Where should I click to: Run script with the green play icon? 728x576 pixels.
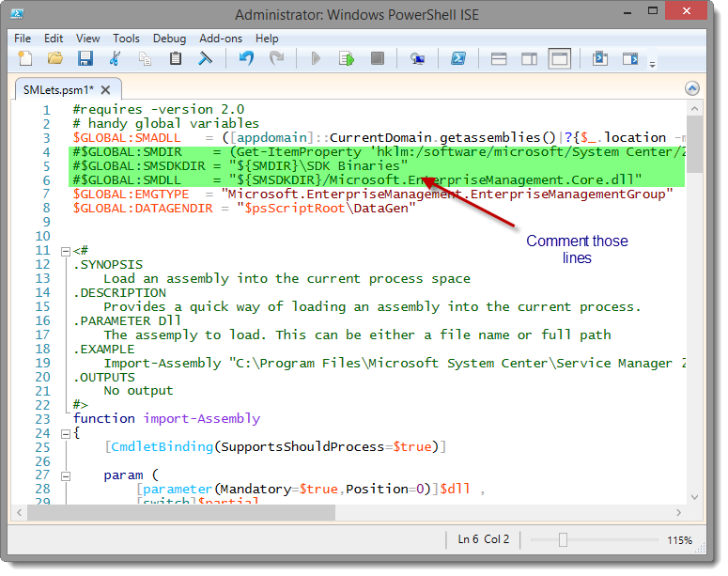317,58
